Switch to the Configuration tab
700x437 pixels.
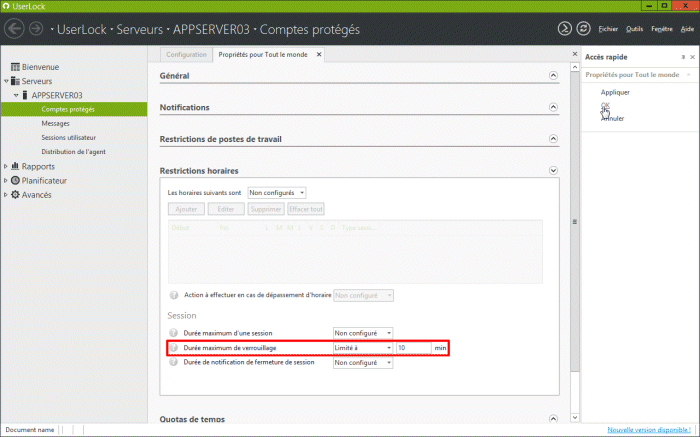click(186, 54)
